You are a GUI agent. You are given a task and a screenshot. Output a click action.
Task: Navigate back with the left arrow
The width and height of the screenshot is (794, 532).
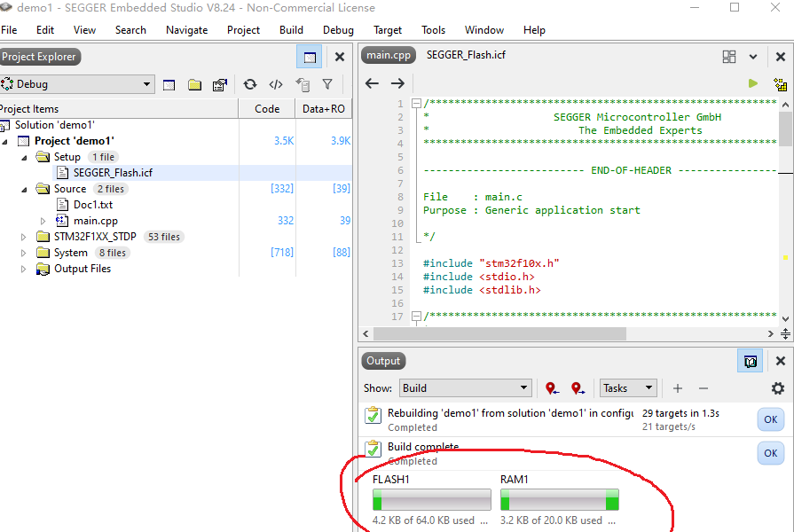coord(373,83)
